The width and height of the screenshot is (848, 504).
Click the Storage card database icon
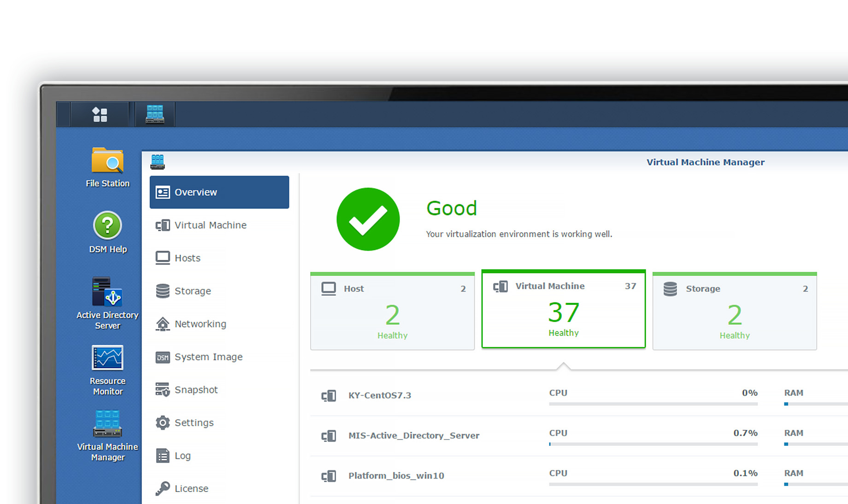(x=670, y=289)
